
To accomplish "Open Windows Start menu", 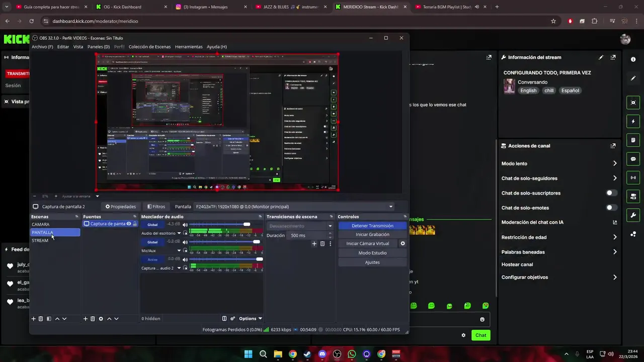I will tap(248, 354).
